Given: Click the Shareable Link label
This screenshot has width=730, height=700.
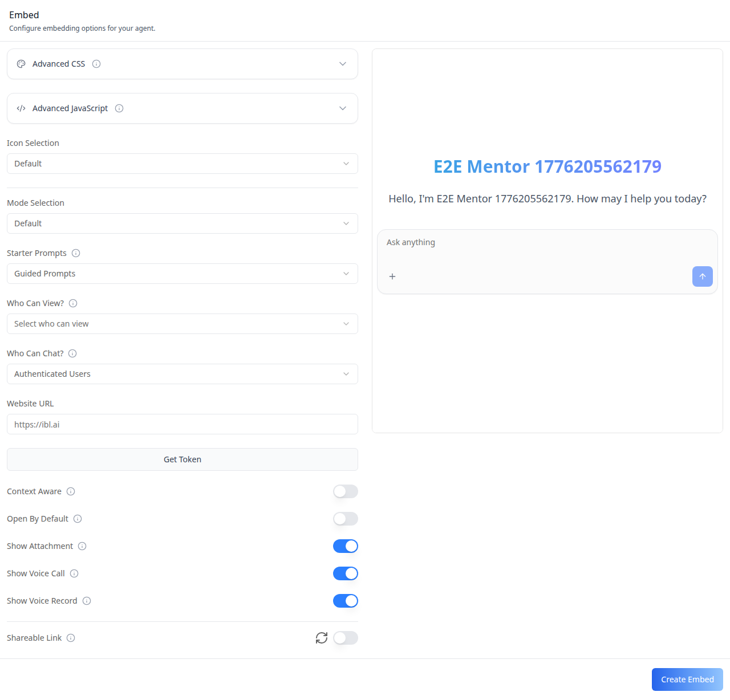Looking at the screenshot, I should pos(34,638).
